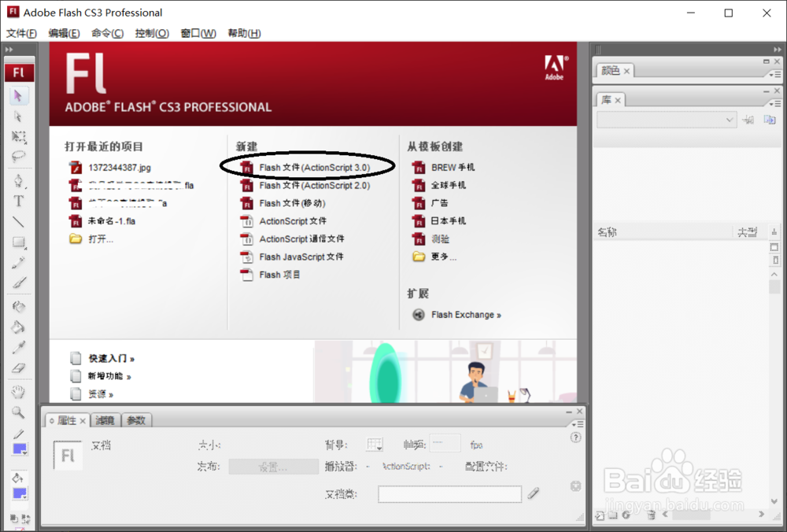
Task: Select the Brush tool
Action: [x=19, y=283]
